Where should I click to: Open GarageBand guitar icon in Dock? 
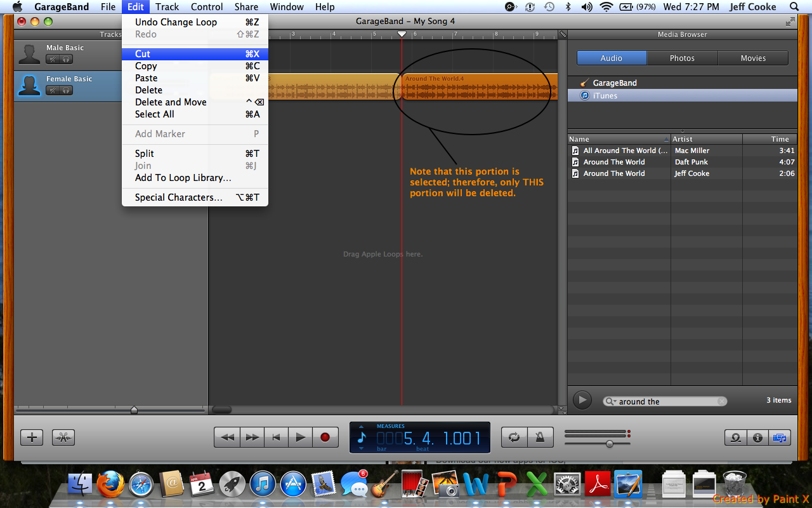coord(384,484)
